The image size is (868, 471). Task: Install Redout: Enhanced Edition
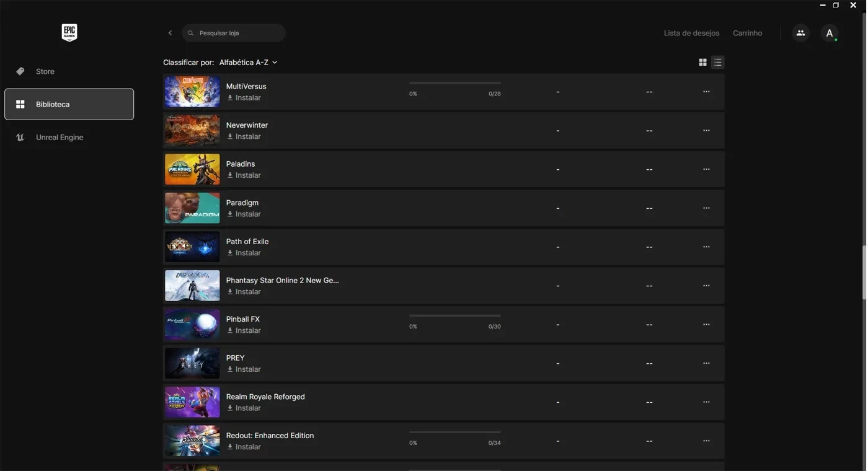(x=244, y=447)
